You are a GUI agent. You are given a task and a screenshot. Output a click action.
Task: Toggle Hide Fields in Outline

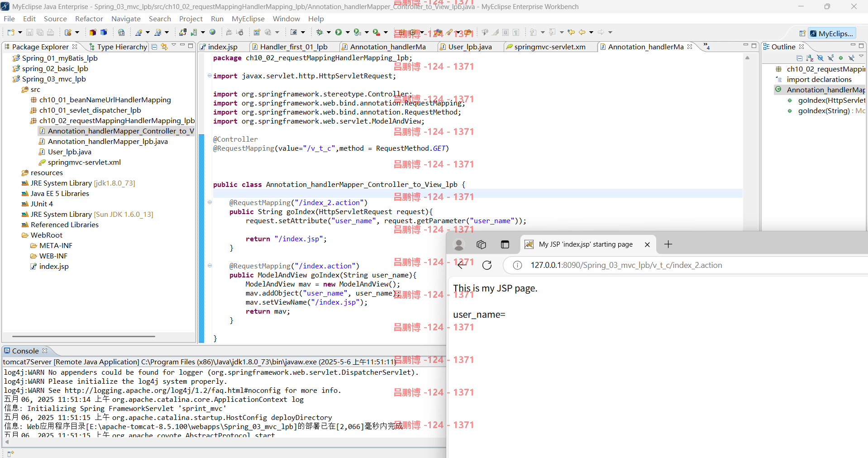tap(820, 58)
